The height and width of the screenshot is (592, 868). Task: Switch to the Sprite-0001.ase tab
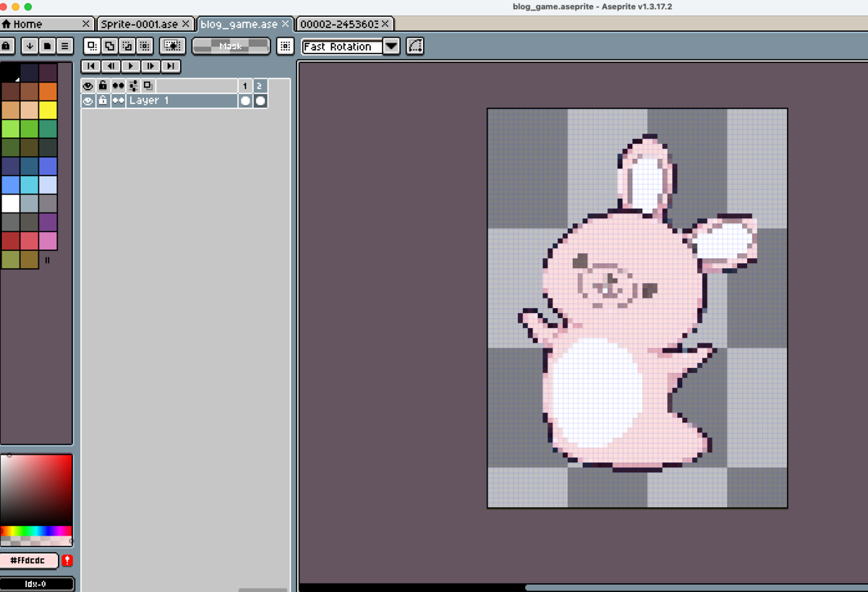click(145, 24)
